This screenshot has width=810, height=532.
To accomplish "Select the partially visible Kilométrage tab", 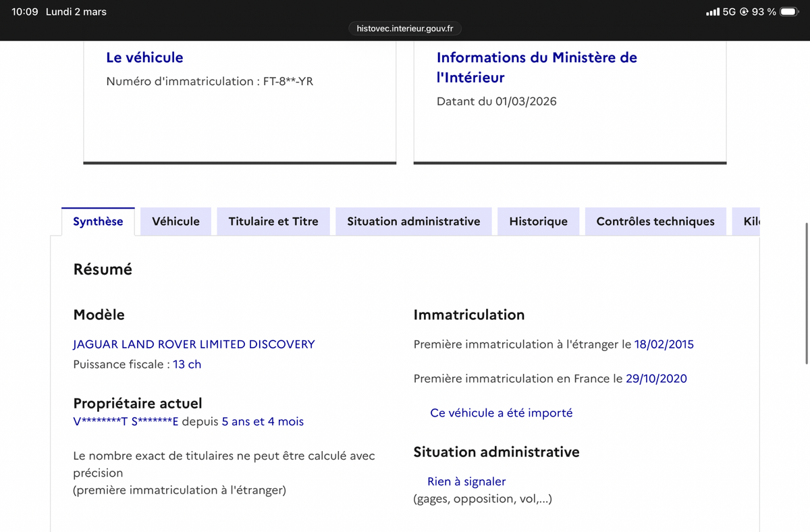I will (x=751, y=221).
